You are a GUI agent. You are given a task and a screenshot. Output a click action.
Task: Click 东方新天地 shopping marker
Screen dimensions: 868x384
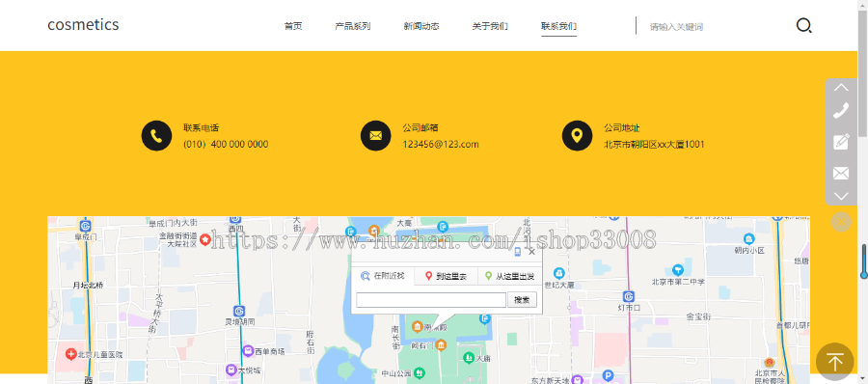tap(578, 380)
